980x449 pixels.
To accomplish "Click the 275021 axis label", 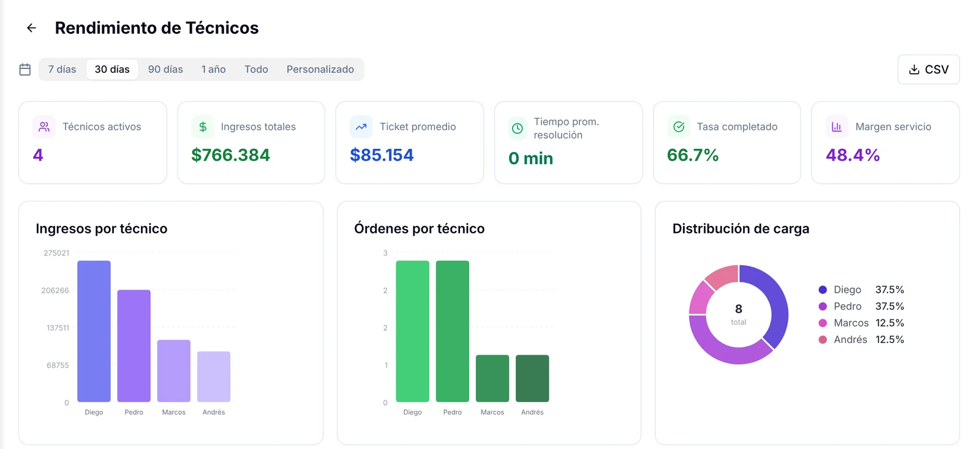I will [56, 253].
